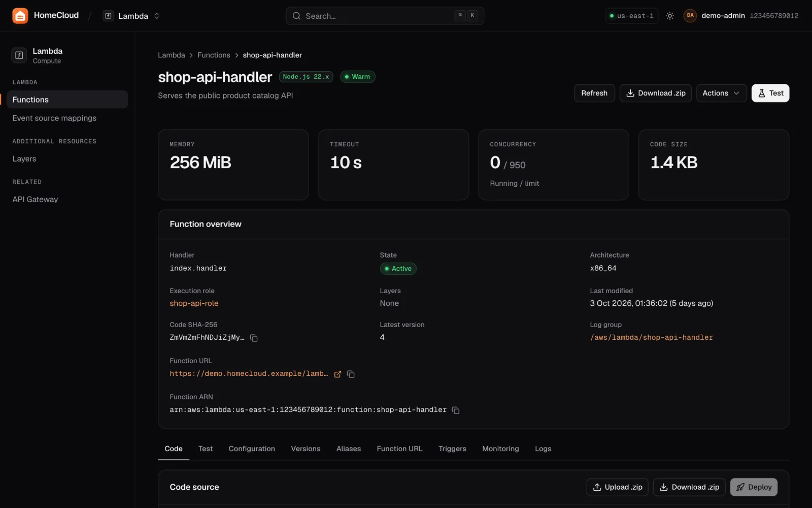Click the 1.4 KB code size value
The width and height of the screenshot is (812, 508).
674,163
